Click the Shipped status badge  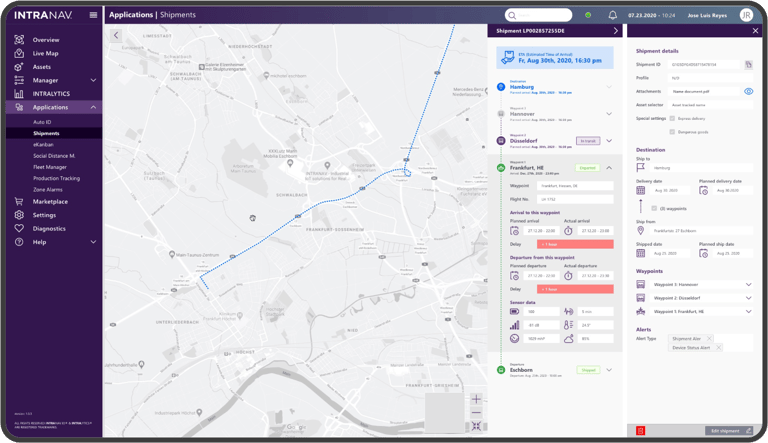tap(588, 370)
